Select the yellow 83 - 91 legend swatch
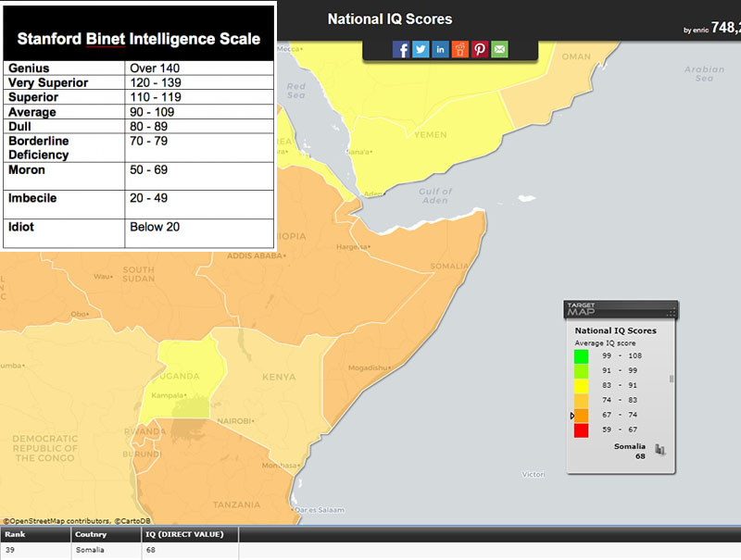The height and width of the screenshot is (560, 741). tap(581, 385)
